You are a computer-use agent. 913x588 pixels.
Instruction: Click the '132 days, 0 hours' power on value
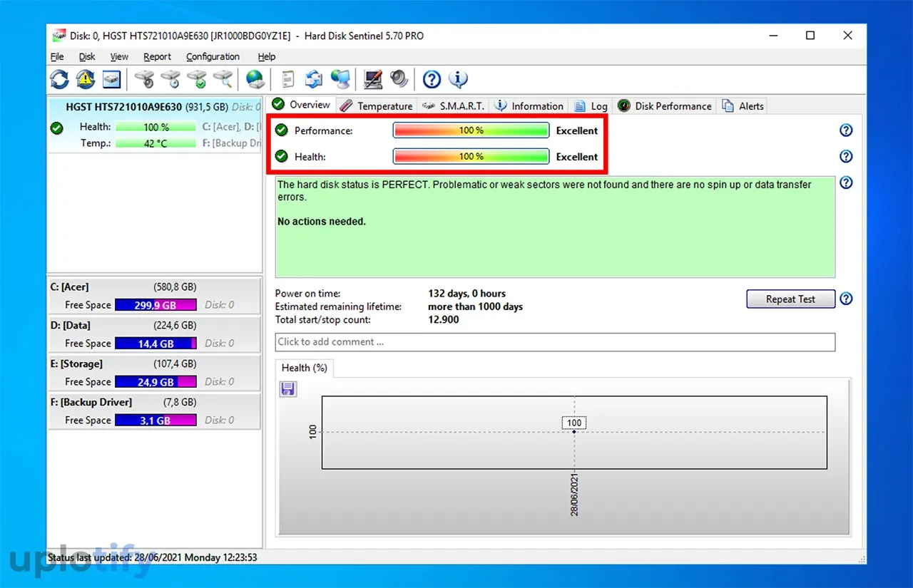[x=467, y=294]
